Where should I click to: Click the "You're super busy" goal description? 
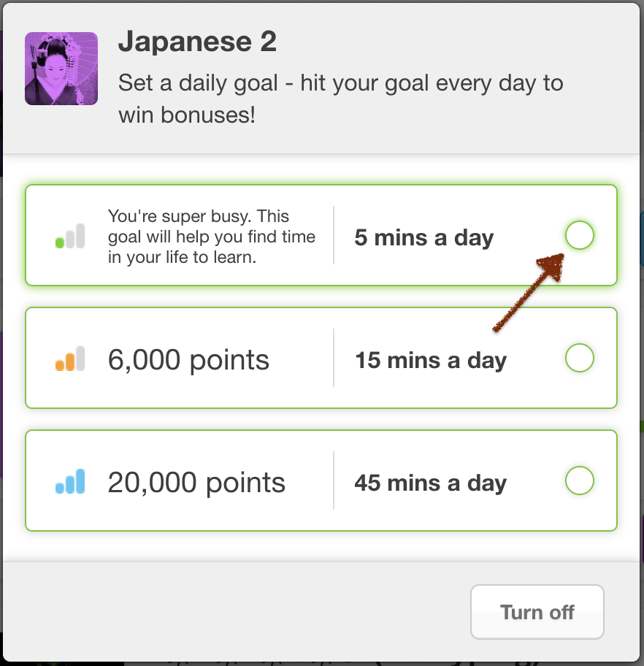pos(212,237)
